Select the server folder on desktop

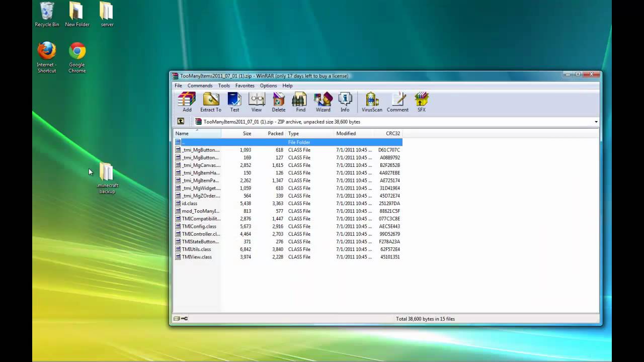[x=107, y=14]
